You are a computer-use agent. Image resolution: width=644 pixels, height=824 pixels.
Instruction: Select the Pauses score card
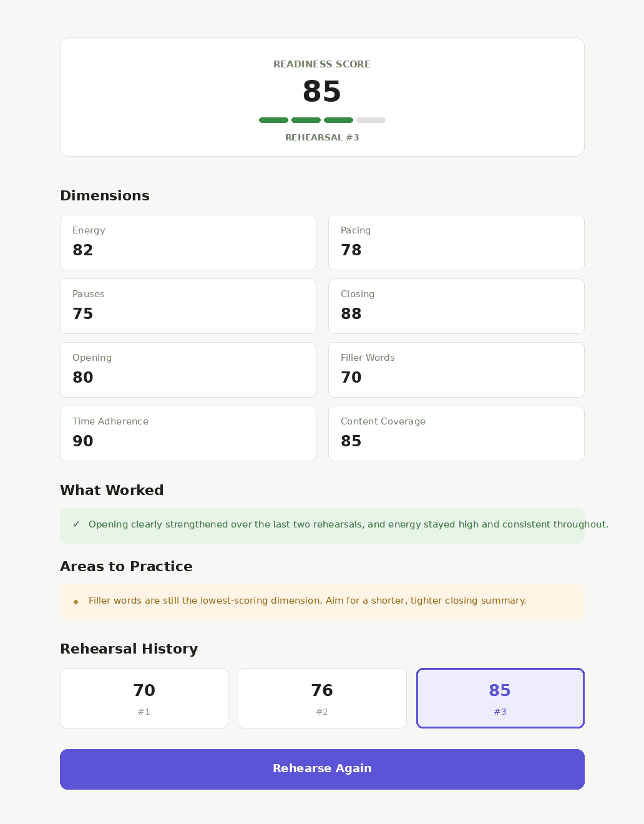pyautogui.click(x=188, y=306)
